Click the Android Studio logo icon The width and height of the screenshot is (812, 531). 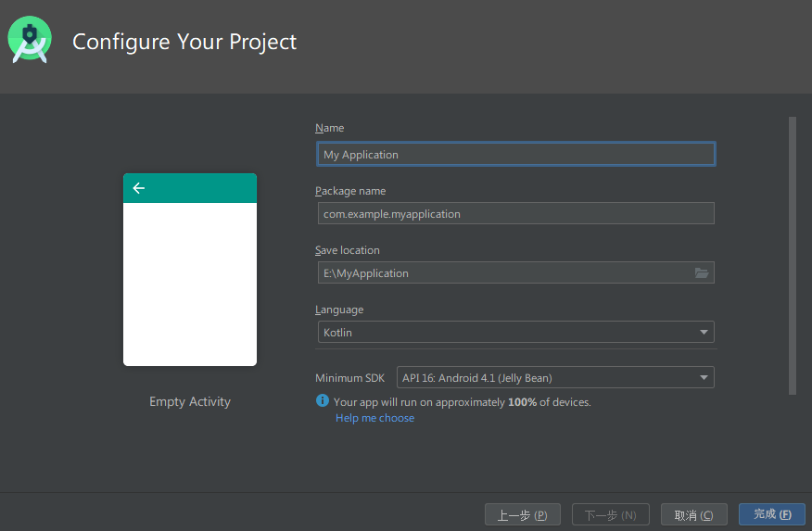point(30,41)
